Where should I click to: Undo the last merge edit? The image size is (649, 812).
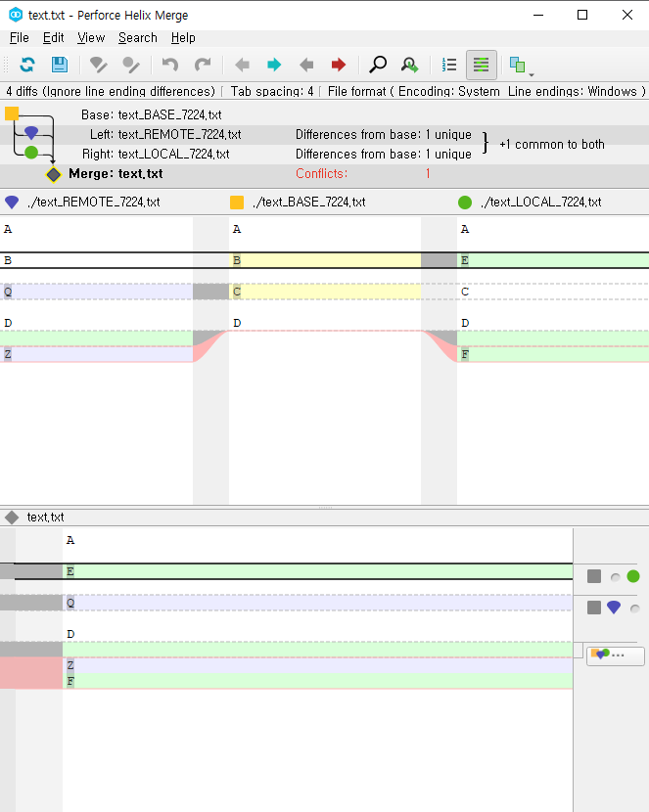(x=170, y=65)
